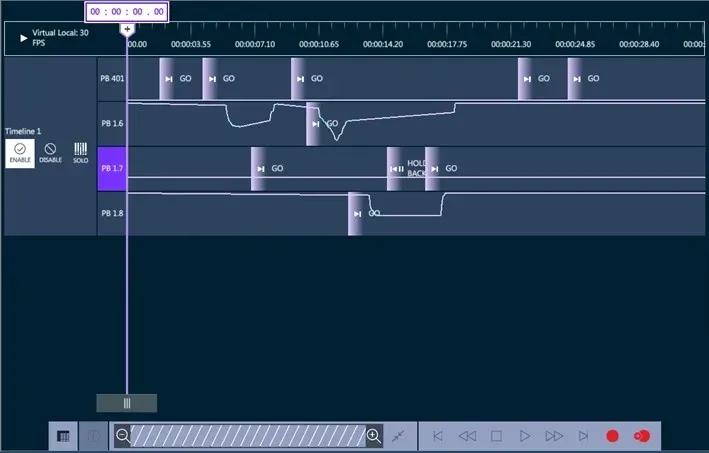Screen dimensions: 709x453
Task: Select the last GO event on PB 401
Action: pyautogui.click(x=585, y=79)
